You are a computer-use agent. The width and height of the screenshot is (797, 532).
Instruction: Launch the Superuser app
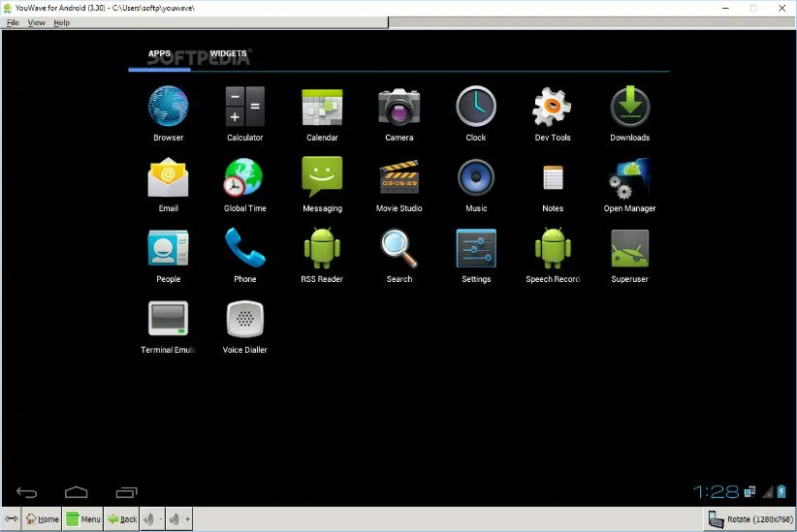pyautogui.click(x=629, y=249)
